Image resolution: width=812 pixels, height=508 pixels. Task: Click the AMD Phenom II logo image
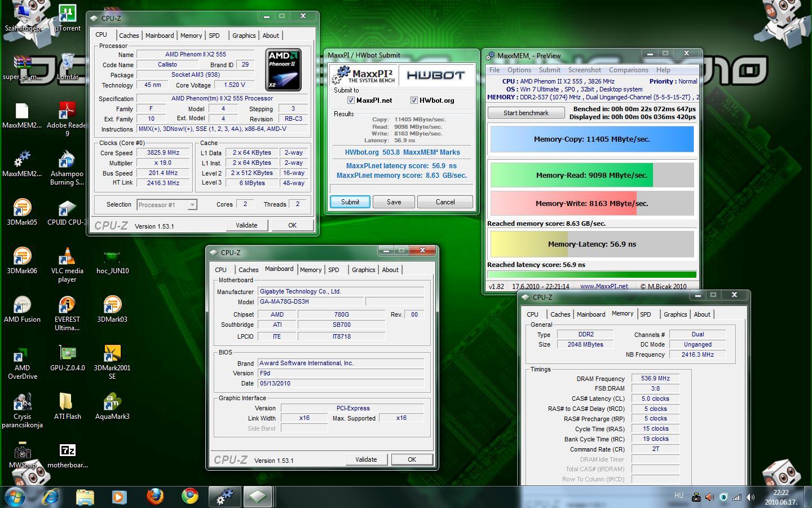click(x=283, y=70)
